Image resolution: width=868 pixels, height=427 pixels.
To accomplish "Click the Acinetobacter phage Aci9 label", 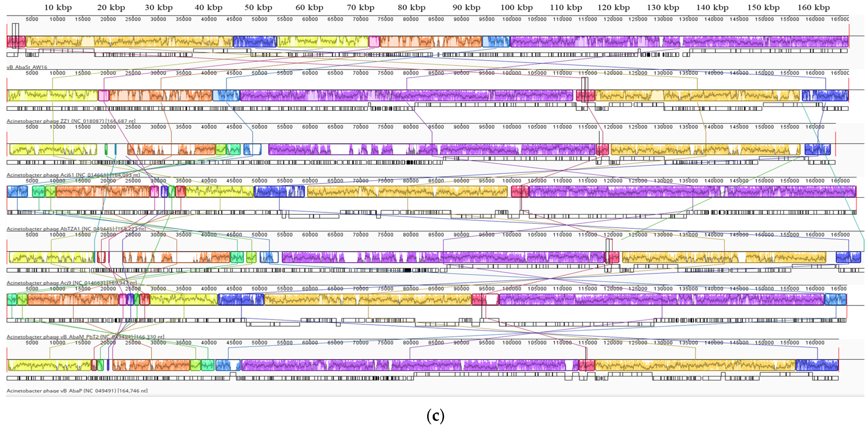I will [x=71, y=283].
